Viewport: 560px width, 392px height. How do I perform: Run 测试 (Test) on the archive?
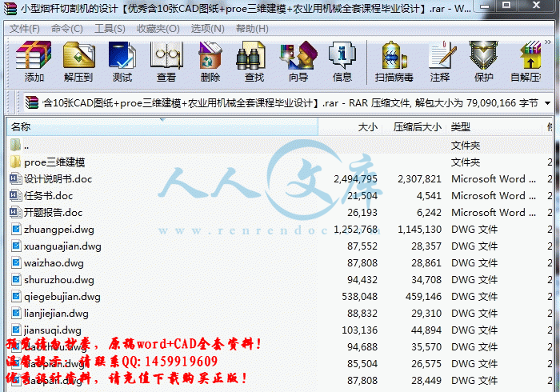tap(122, 61)
